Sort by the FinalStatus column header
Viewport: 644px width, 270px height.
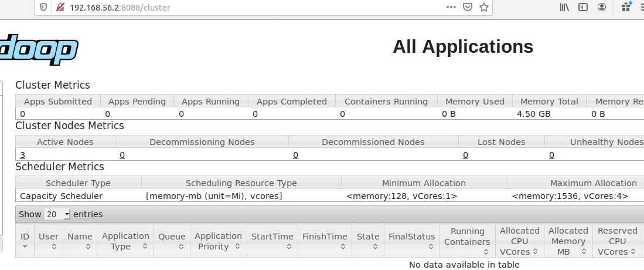coord(411,241)
